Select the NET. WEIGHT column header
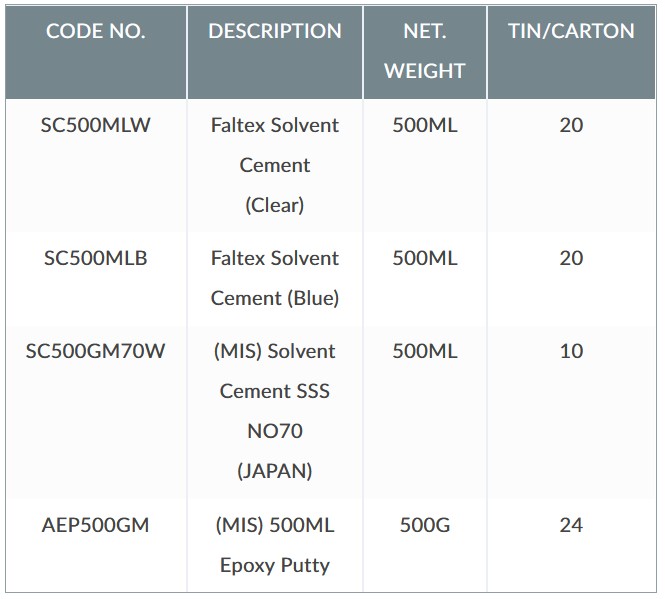This screenshot has height=599, width=665. click(x=425, y=51)
